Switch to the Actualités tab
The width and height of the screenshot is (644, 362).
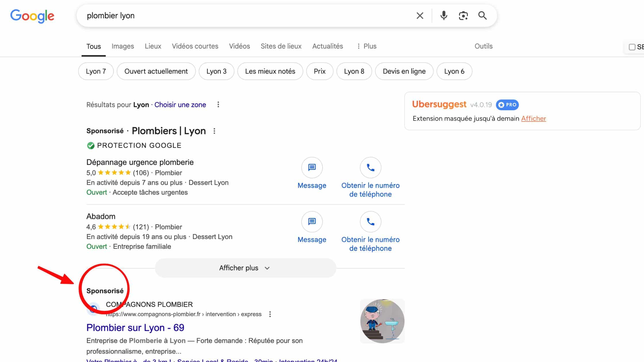click(x=327, y=46)
